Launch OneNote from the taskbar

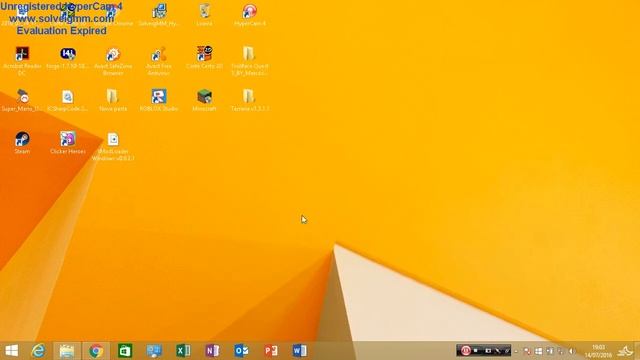(x=212, y=351)
